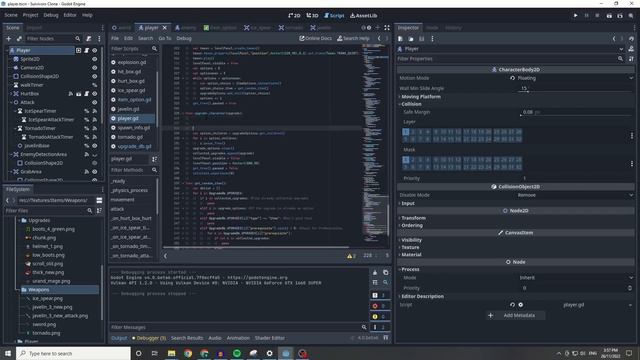Open the Debug menu in top bar
Viewport: 640px width, 360px height.
tap(51, 15)
